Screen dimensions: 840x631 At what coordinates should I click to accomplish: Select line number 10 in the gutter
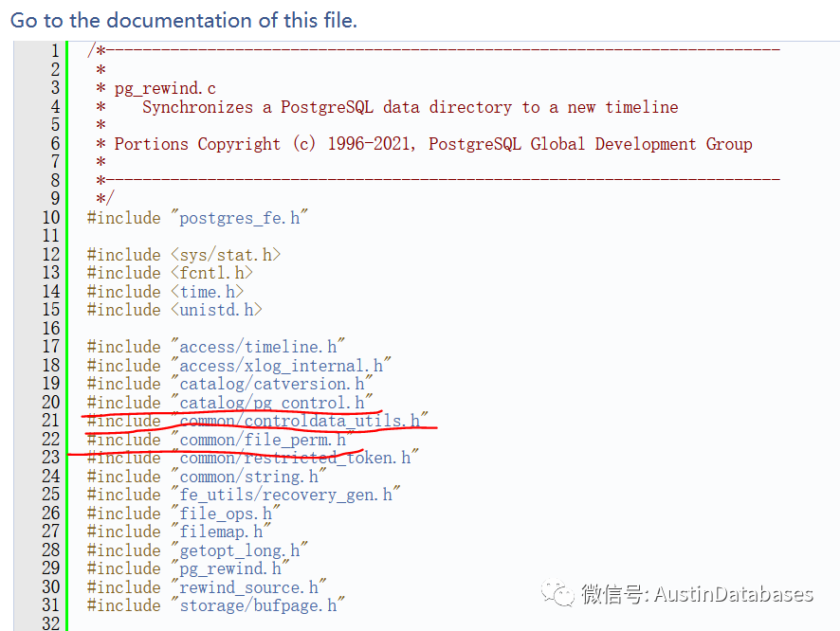click(x=51, y=218)
